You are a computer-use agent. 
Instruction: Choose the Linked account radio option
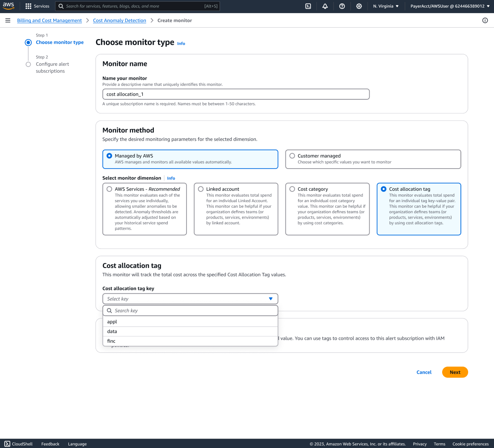click(201, 189)
